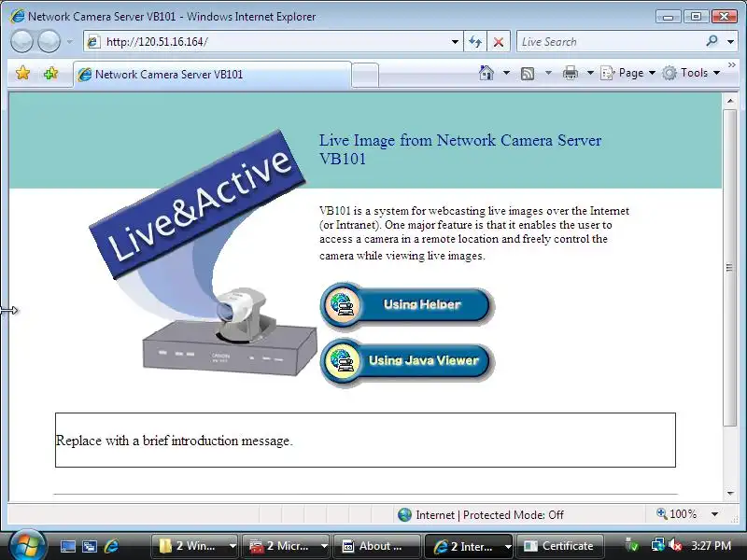Click the text Replace with a brief introduction message
Image resolution: width=747 pixels, height=560 pixels.
(174, 441)
